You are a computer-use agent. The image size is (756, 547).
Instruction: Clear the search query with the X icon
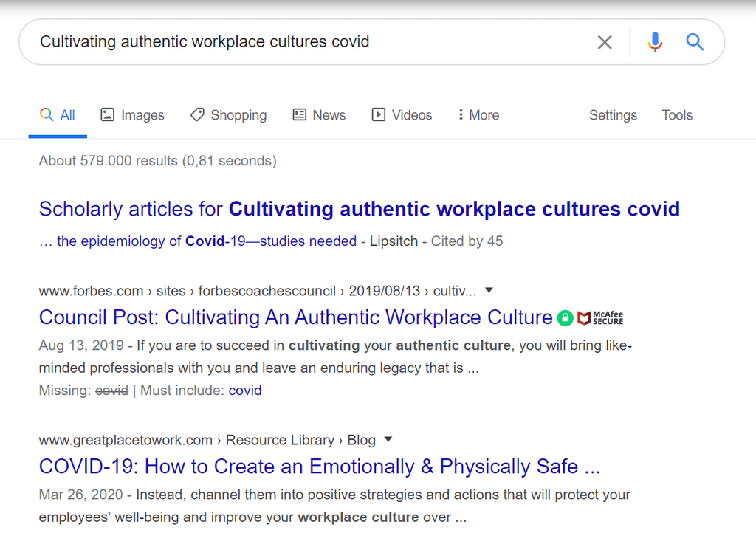(x=605, y=42)
